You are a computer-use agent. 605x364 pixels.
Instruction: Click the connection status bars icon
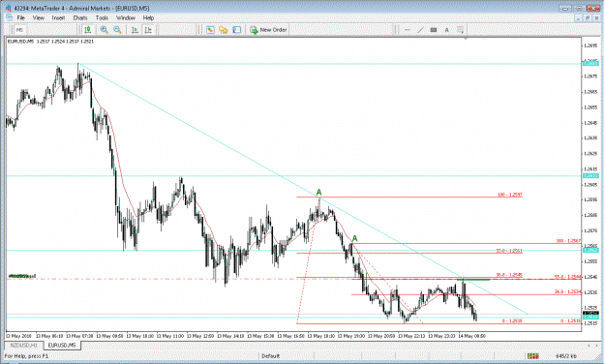click(533, 356)
